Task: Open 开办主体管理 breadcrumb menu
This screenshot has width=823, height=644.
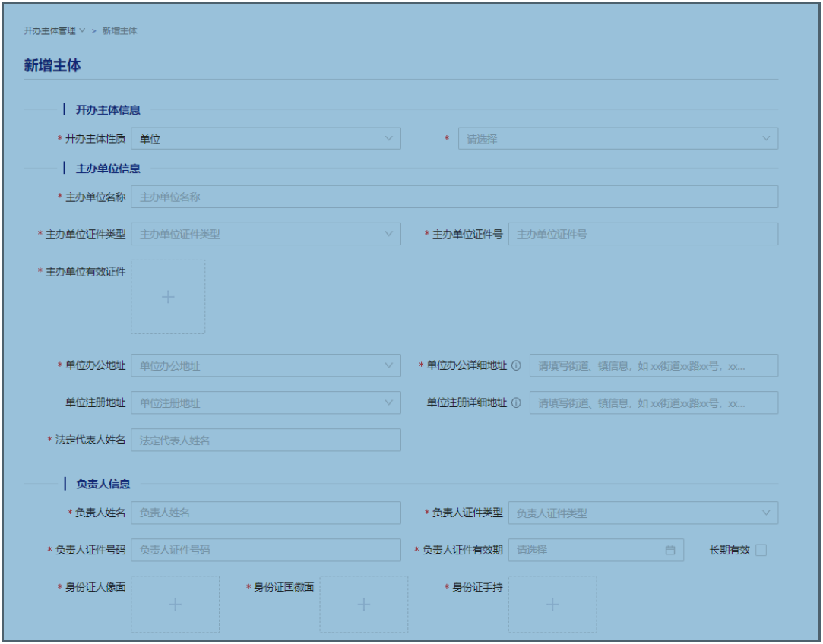Action: (x=54, y=31)
